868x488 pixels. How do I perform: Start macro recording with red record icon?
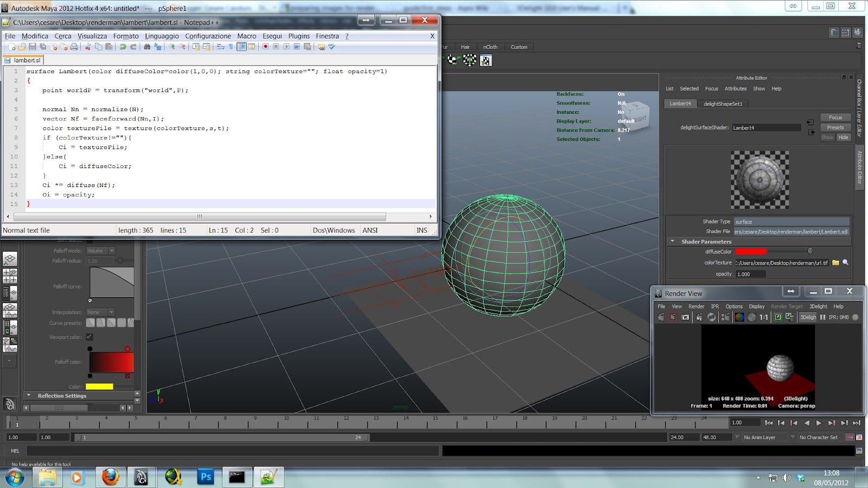pos(264,47)
